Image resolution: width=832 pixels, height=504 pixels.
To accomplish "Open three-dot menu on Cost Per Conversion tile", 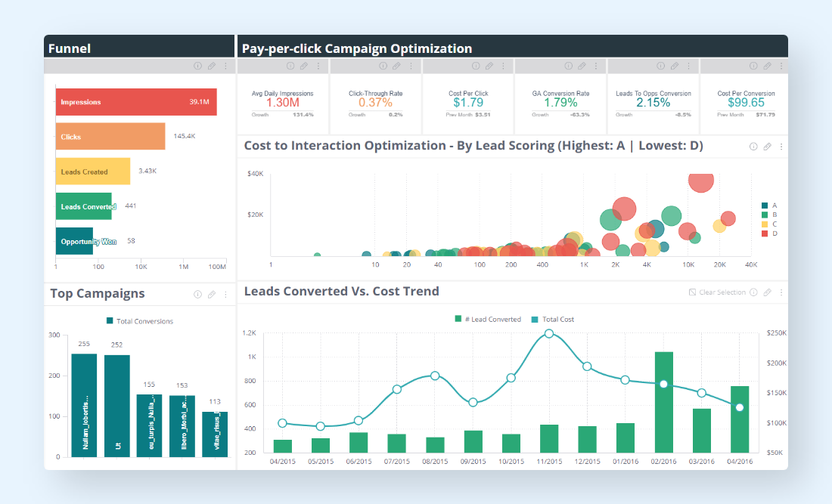I will pos(781,66).
